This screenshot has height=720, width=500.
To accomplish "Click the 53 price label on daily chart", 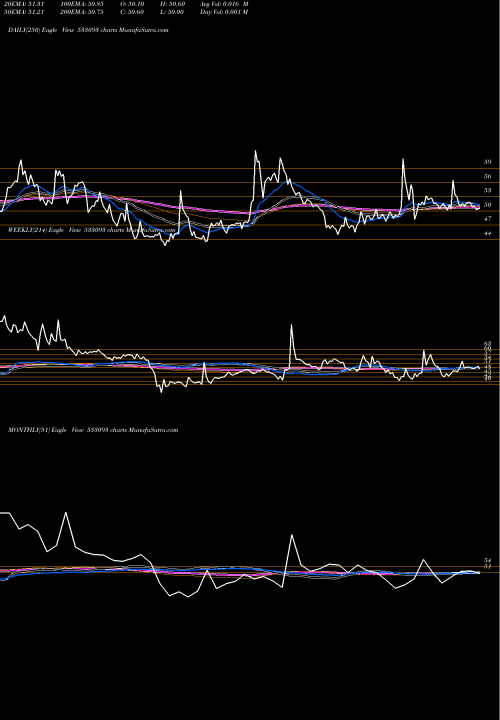I will pos(488,190).
